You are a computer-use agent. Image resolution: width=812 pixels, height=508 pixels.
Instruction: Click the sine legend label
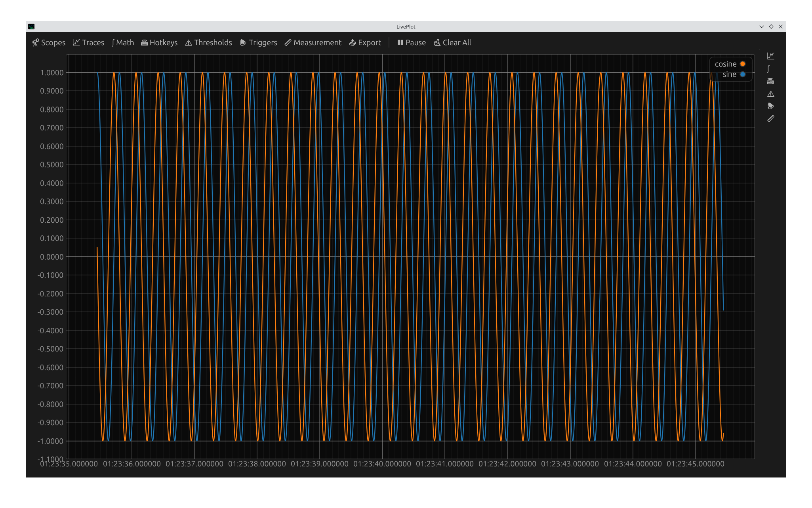pos(729,74)
